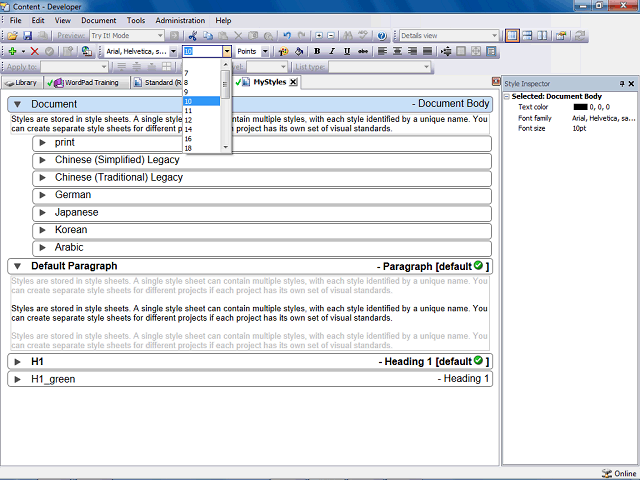Open the Points unit dropdown

(265, 51)
